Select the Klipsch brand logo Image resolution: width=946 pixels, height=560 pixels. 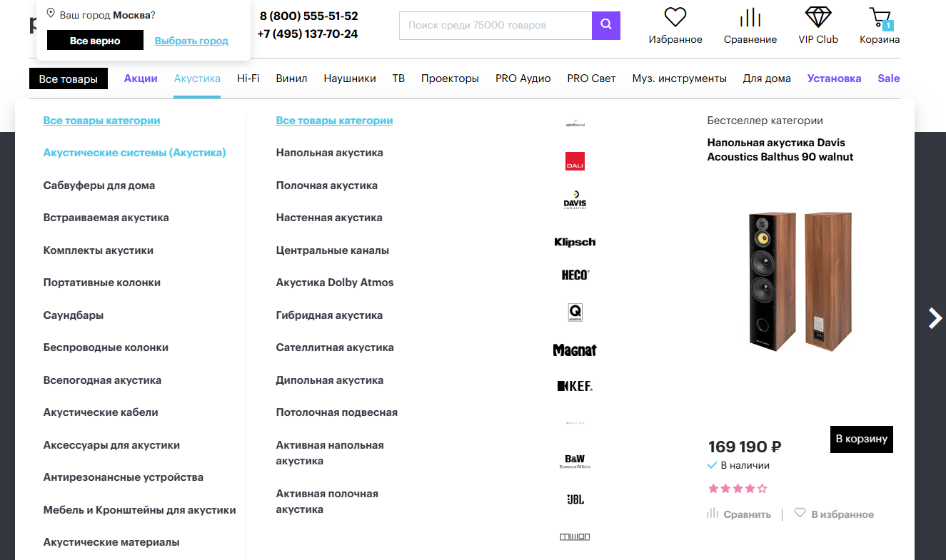(x=575, y=242)
